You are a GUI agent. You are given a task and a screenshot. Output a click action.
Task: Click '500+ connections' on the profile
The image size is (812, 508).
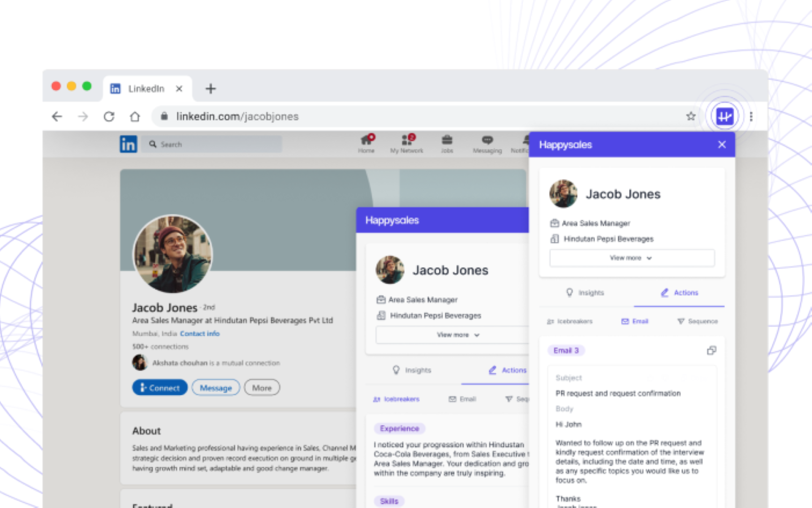160,347
